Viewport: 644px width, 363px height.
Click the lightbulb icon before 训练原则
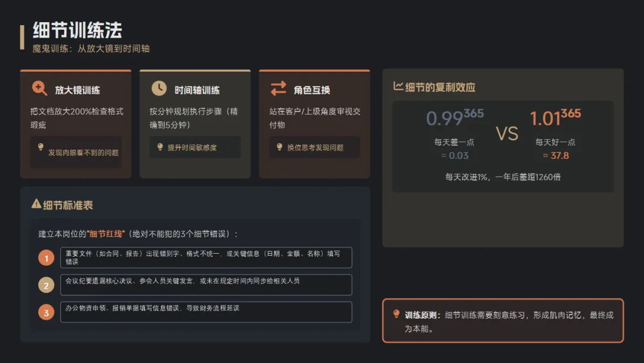397,314
